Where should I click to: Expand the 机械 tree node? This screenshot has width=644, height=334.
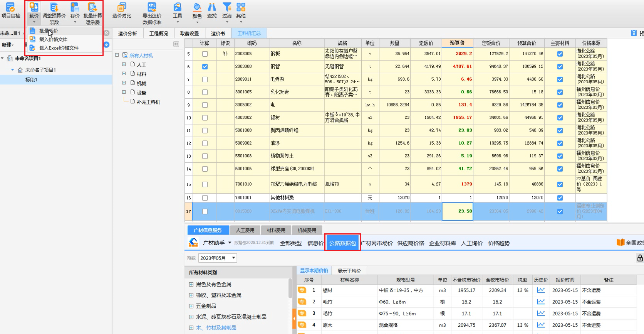pyautogui.click(x=124, y=83)
